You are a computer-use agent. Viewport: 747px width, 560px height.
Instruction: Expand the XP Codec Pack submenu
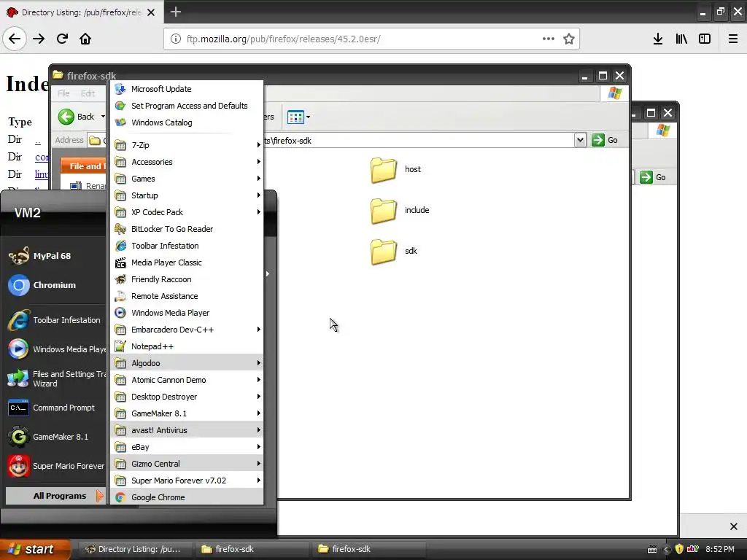click(x=187, y=212)
